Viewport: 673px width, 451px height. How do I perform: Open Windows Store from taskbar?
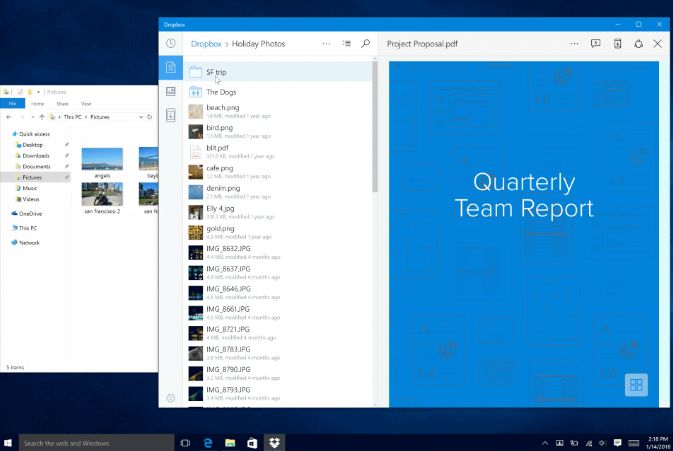click(252, 443)
